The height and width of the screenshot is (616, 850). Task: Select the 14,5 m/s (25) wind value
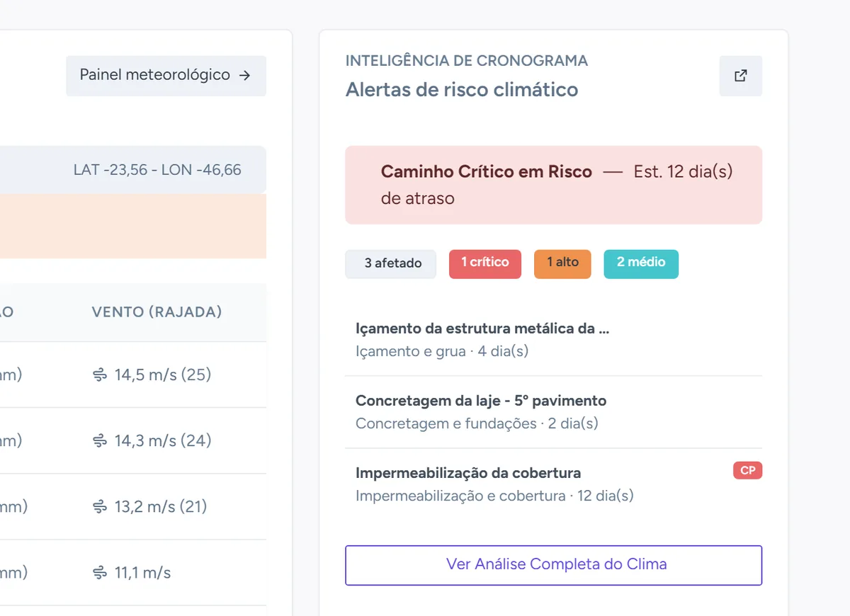163,375
